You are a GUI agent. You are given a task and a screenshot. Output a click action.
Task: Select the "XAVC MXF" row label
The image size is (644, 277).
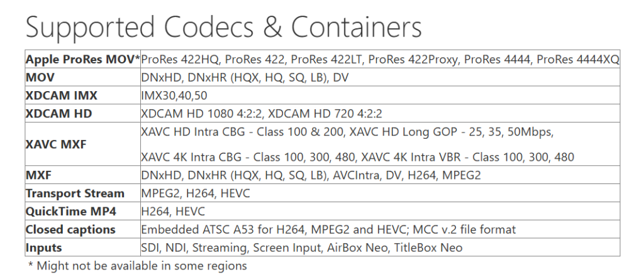click(x=55, y=144)
